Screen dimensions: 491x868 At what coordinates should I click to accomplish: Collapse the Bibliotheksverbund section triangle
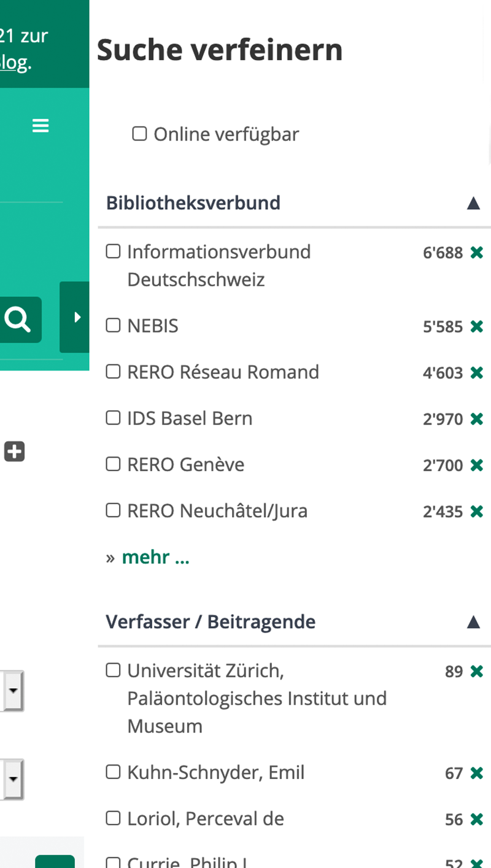[x=473, y=203]
